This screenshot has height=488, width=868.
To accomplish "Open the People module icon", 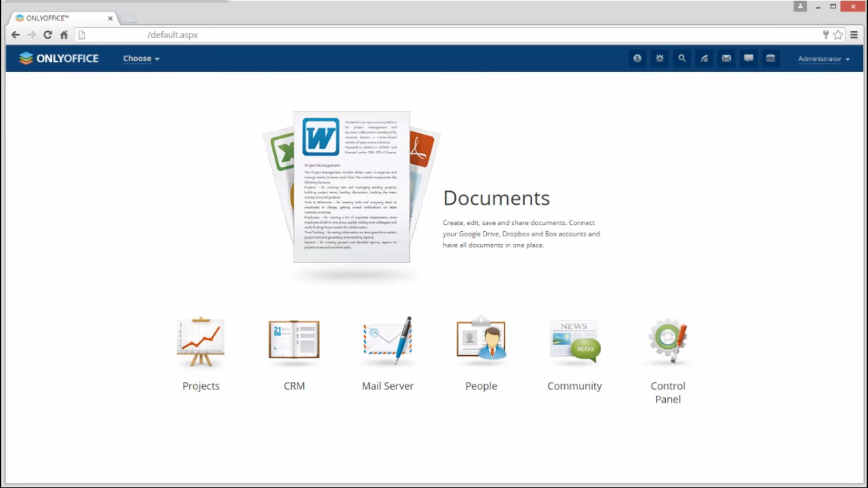I will [481, 339].
